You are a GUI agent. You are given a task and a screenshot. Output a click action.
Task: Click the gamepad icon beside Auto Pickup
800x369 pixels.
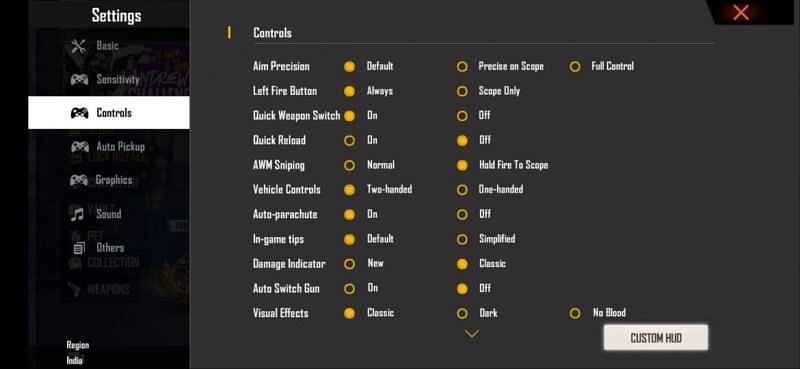click(x=79, y=147)
